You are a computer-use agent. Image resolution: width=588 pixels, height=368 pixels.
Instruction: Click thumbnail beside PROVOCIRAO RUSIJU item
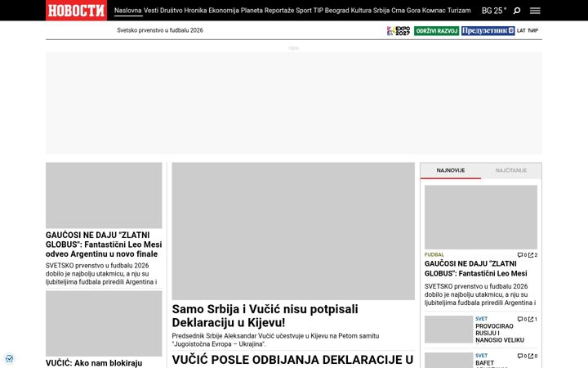tap(449, 330)
